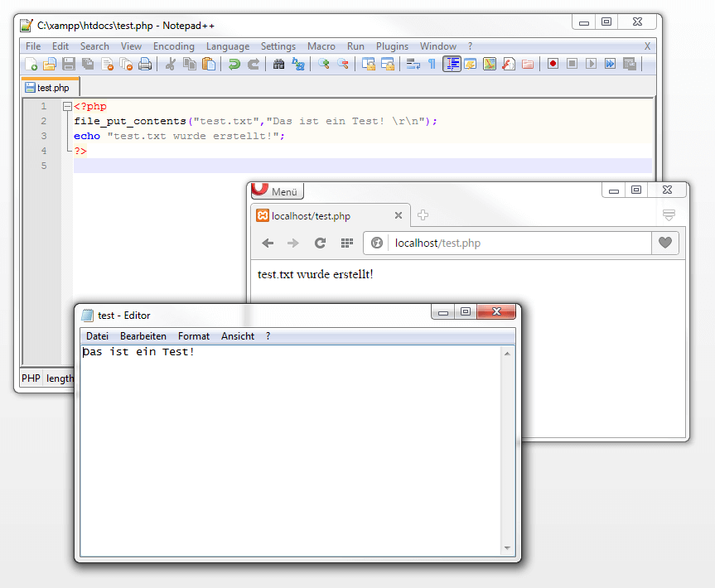Click the Copy toolbar icon
This screenshot has height=588, width=715.
point(190,64)
